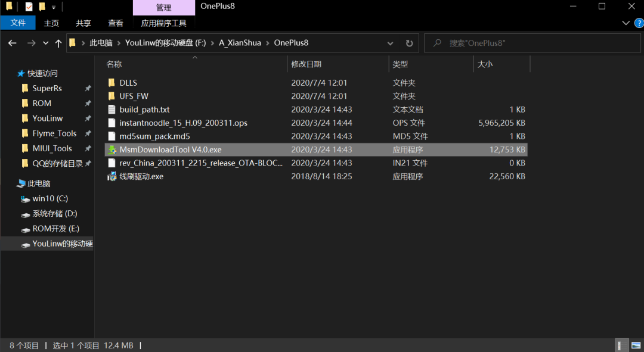Click the 搜索"OnePlus8" search box

pos(532,43)
